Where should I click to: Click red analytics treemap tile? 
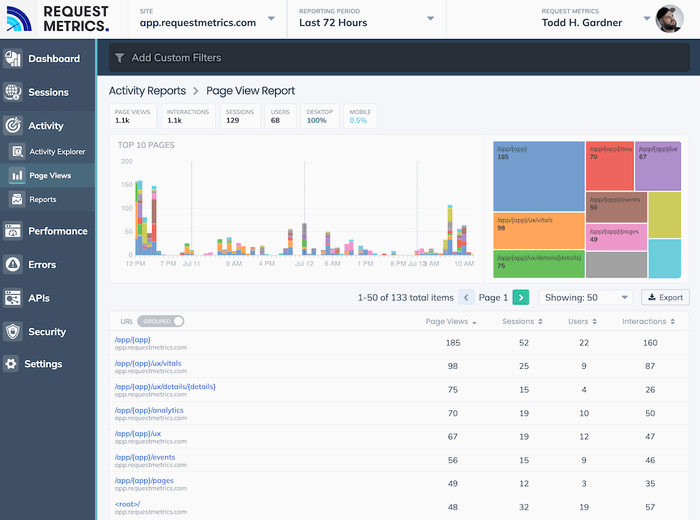click(x=609, y=166)
